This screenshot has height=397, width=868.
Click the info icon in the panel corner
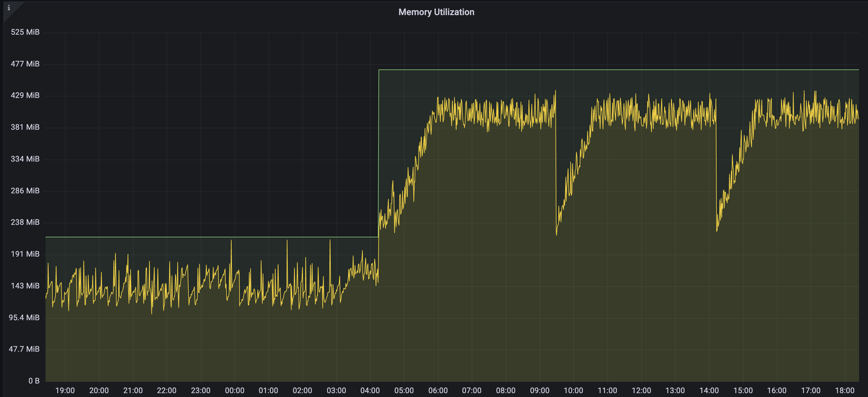click(x=8, y=8)
